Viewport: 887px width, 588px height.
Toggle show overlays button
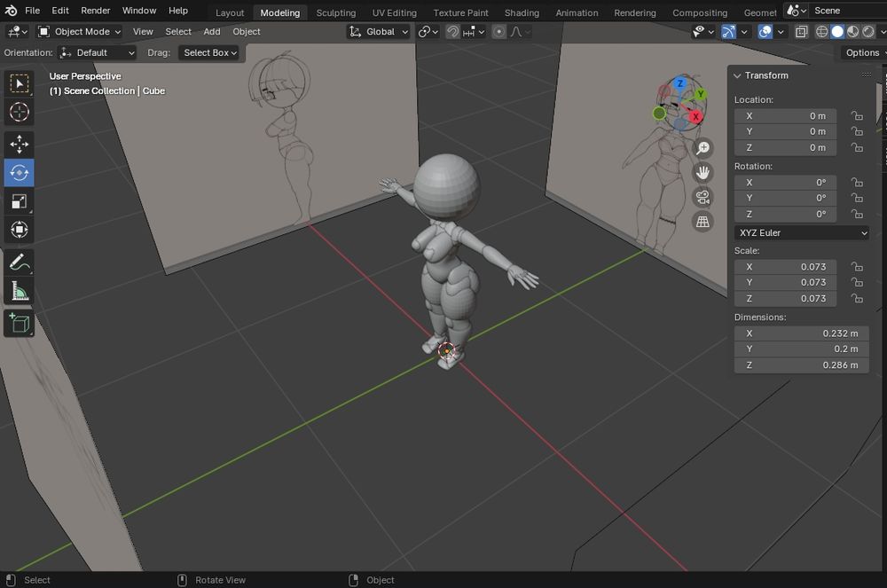click(765, 32)
